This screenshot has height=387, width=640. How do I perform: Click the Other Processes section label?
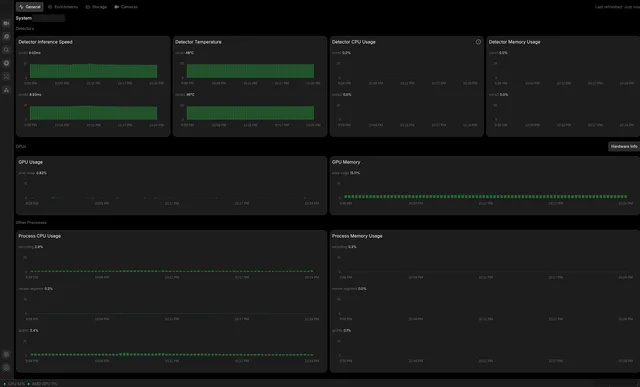pos(31,222)
